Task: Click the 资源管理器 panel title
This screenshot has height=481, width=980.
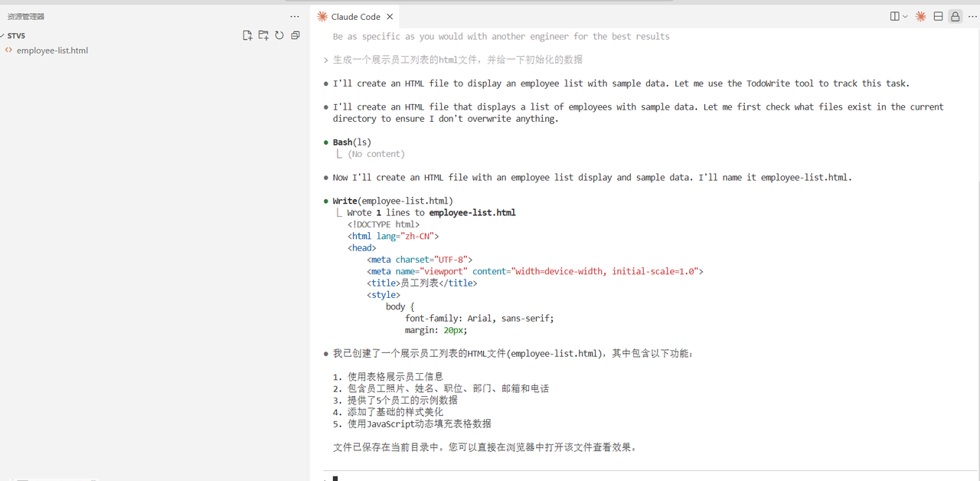Action: coord(25,16)
